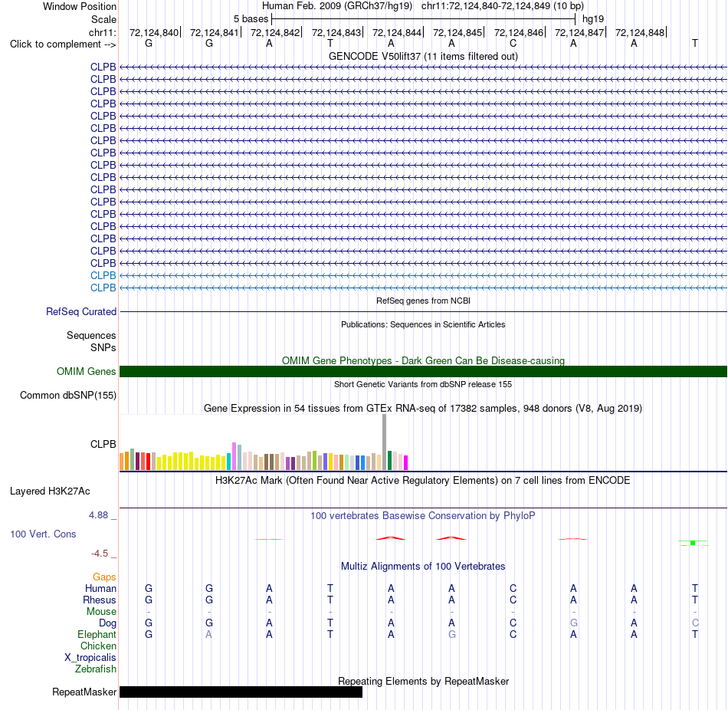Click the chr11:72,124,840-72,124,849 (10 bp) range text
The width and height of the screenshot is (728, 710).
(503, 6)
